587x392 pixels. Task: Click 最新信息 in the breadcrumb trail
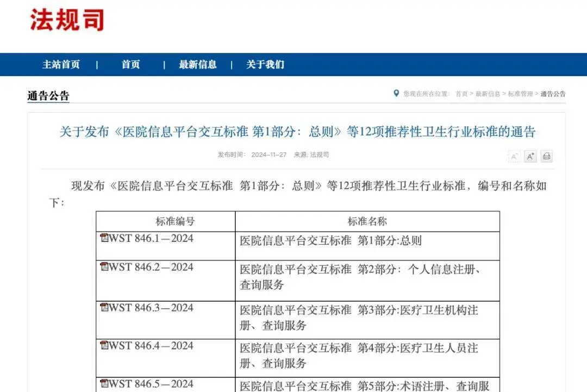tap(488, 94)
